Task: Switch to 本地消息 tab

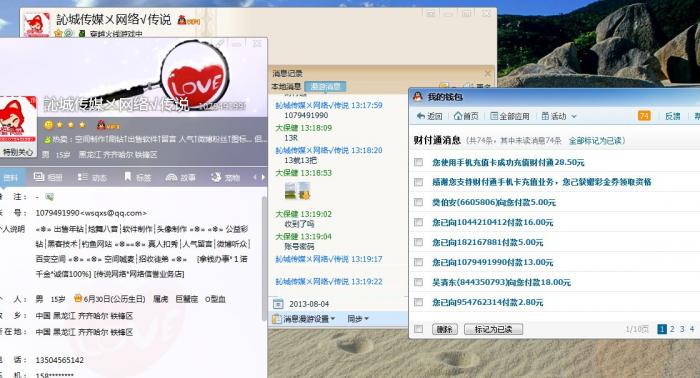Action: point(286,86)
